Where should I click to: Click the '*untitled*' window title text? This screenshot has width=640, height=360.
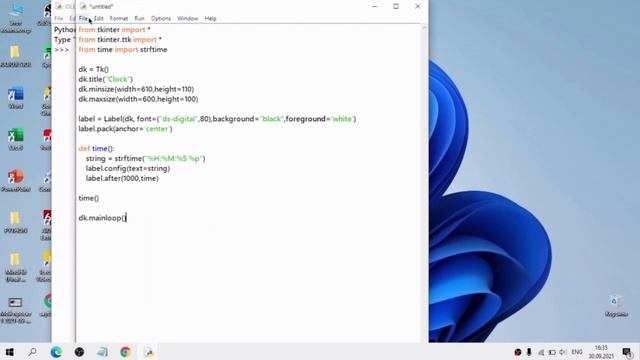(x=101, y=7)
